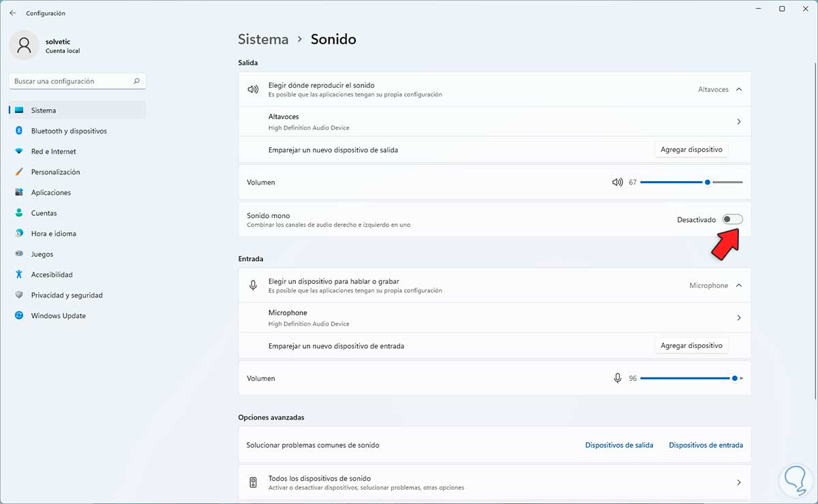Click the output volume speaker icon
The height and width of the screenshot is (504, 818).
tap(618, 183)
